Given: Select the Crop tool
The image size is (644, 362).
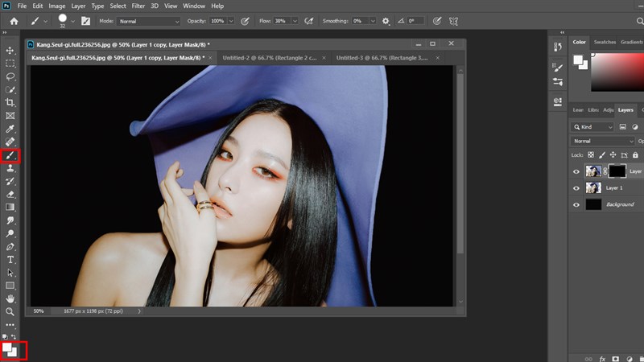Looking at the screenshot, I should pyautogui.click(x=10, y=103).
